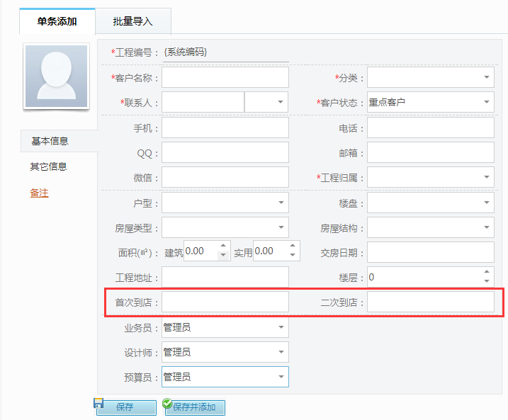508x420 pixels.
Task: Click the customer avatar placeholder image
Action: 57,76
